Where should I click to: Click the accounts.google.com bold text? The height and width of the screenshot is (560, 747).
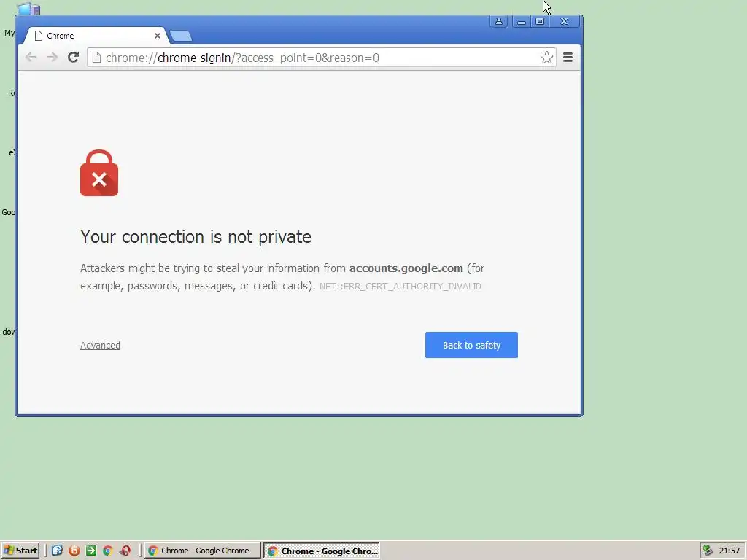[x=406, y=268]
